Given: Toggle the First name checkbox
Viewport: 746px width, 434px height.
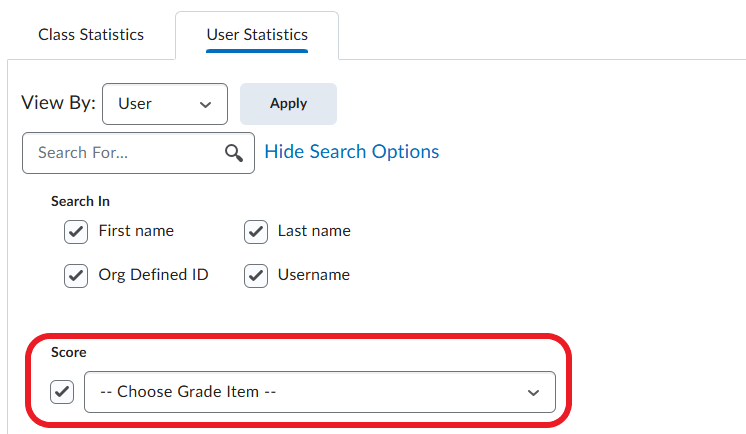Looking at the screenshot, I should 76,232.
